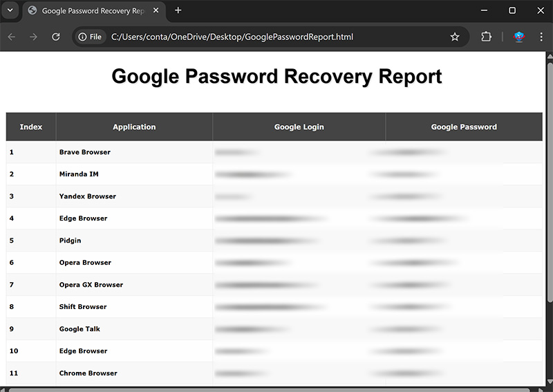553x392 pixels.
Task: Click the address bar file path
Action: [232, 37]
